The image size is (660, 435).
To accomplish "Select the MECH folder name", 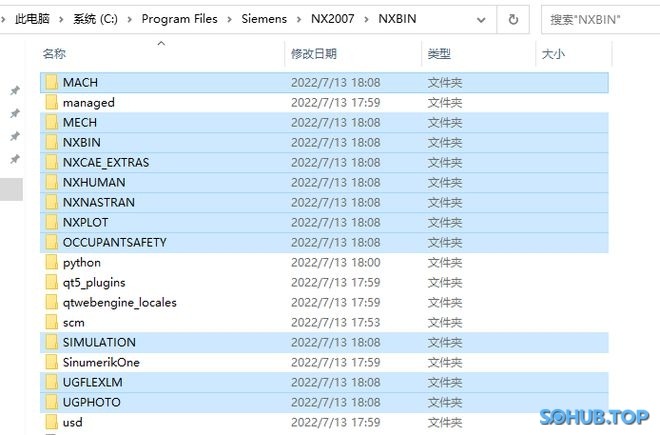I will coord(80,123).
